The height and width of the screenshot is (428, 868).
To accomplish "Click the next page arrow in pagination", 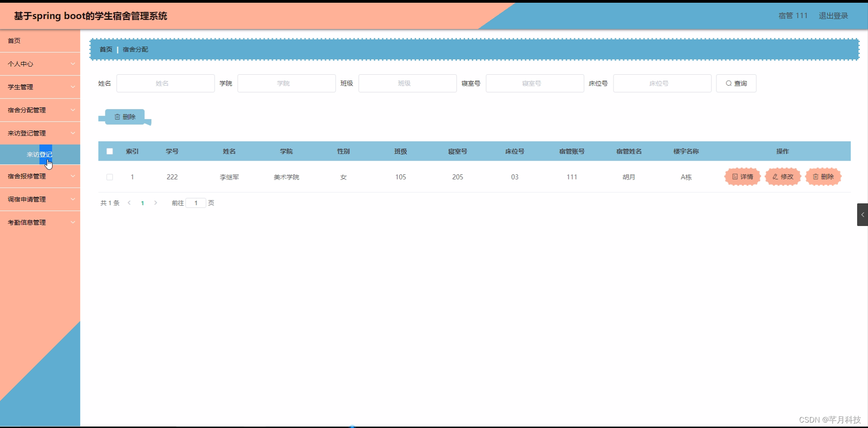I will click(x=155, y=203).
